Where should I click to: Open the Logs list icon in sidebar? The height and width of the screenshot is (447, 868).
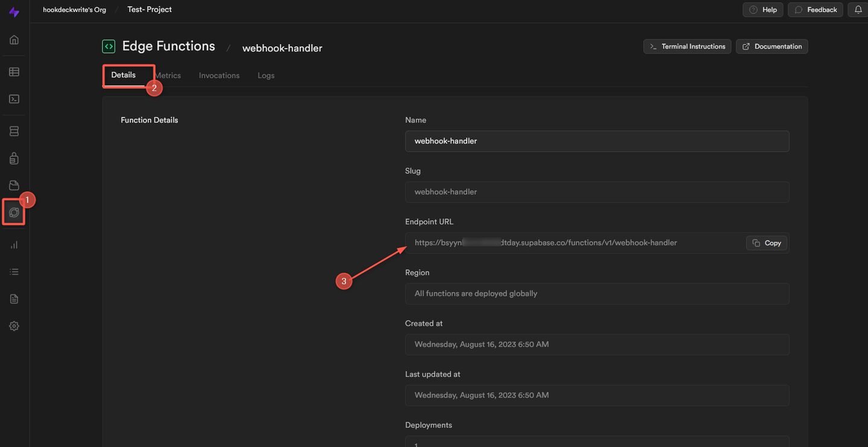point(13,271)
